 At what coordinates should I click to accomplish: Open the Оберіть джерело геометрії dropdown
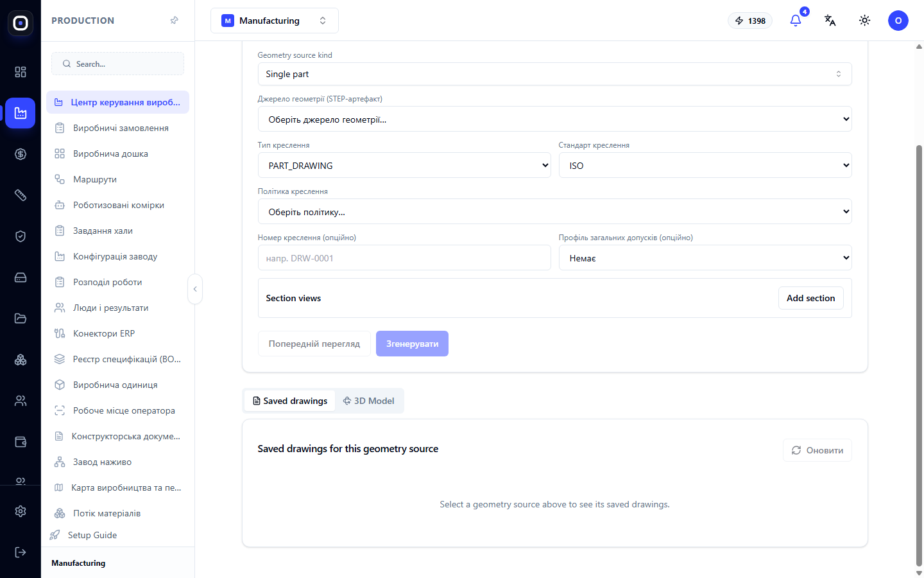pos(554,119)
